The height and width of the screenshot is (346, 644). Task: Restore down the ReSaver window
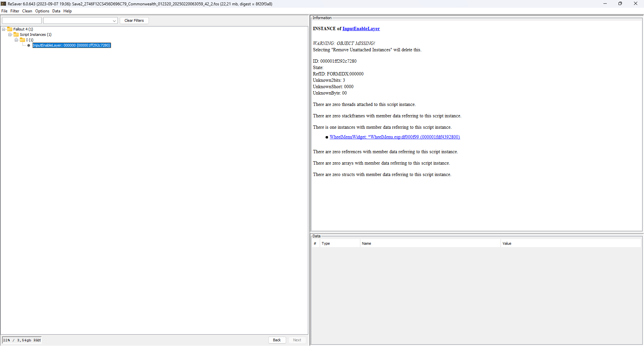pyautogui.click(x=620, y=4)
